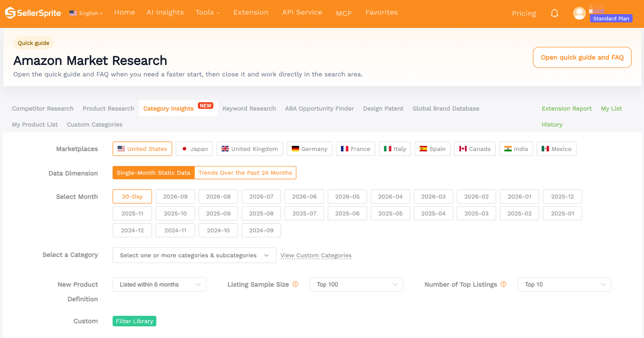The height and width of the screenshot is (338, 644).
Task: Switch to Product Research tab
Action: (108, 109)
